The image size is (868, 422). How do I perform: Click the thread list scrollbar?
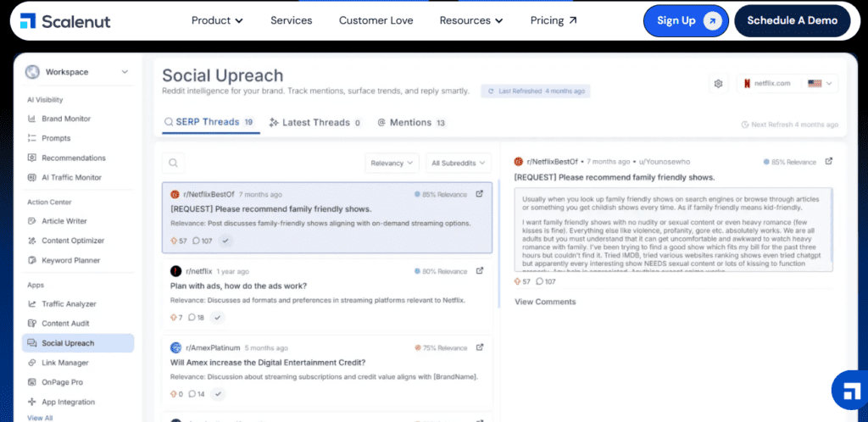(x=499, y=243)
